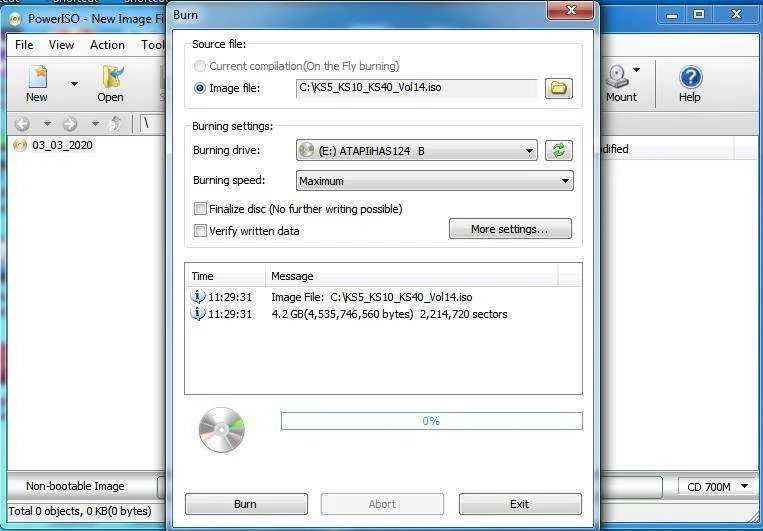The image size is (763, 531).
Task: Click the Burn button
Action: (246, 504)
